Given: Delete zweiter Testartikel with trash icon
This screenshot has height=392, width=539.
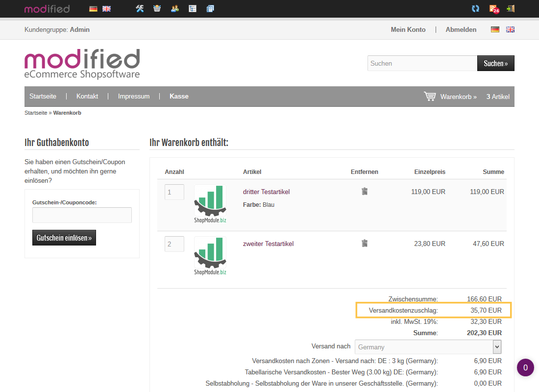Looking at the screenshot, I should tap(365, 243).
